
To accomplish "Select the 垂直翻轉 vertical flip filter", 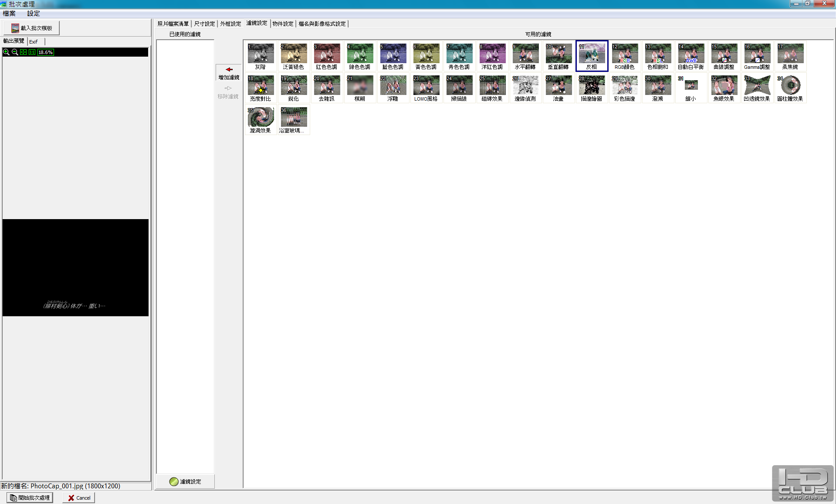I will [558, 57].
